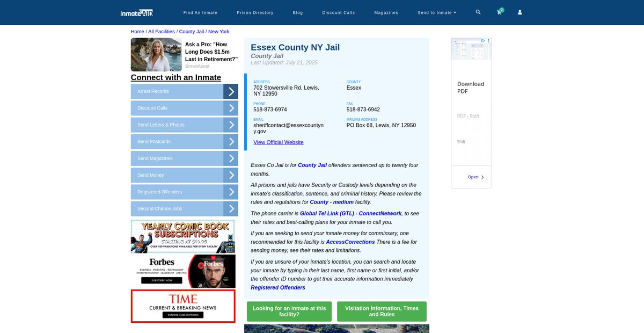This screenshot has width=644, height=333.
Task: Click arrow icon beside Arrest Records
Action: click(x=231, y=91)
